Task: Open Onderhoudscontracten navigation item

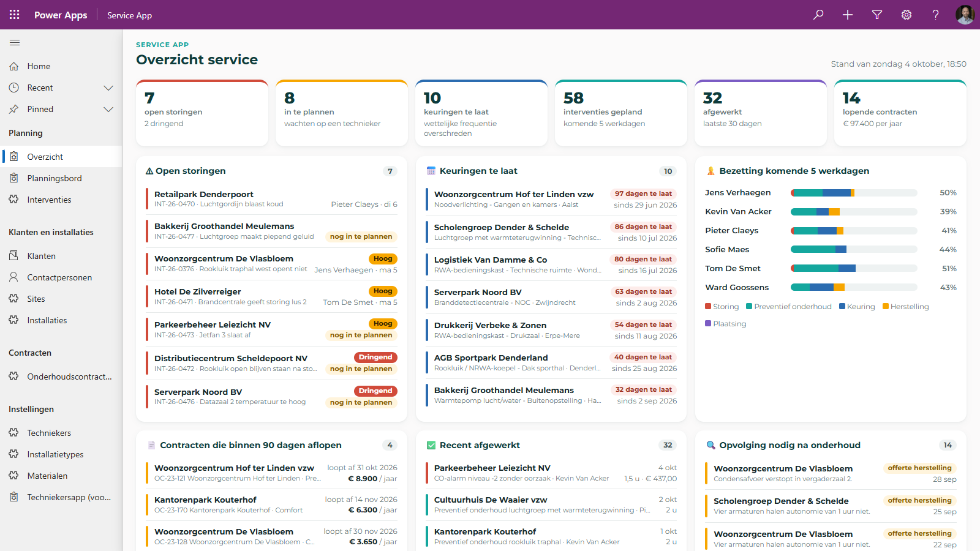Action: click(61, 377)
